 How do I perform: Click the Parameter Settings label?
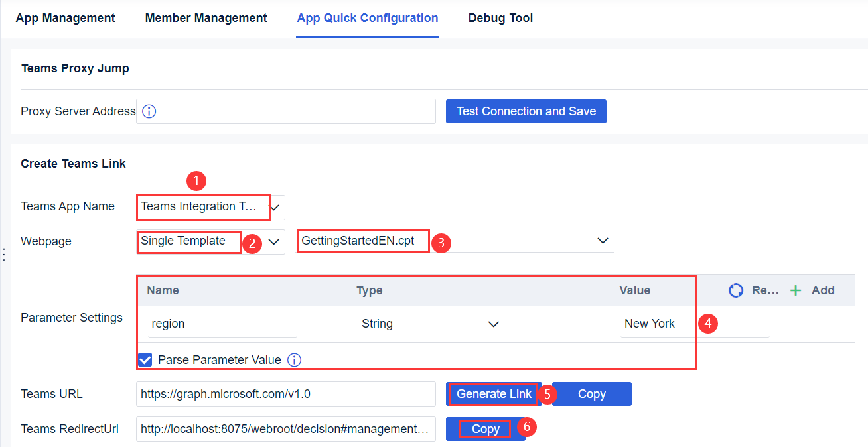pyautogui.click(x=72, y=318)
